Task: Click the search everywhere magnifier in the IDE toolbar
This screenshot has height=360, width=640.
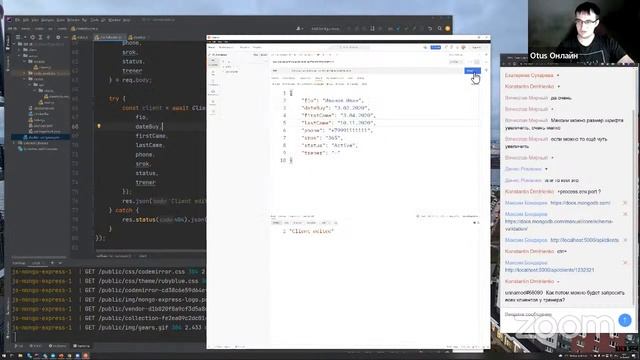Action: pos(440,29)
